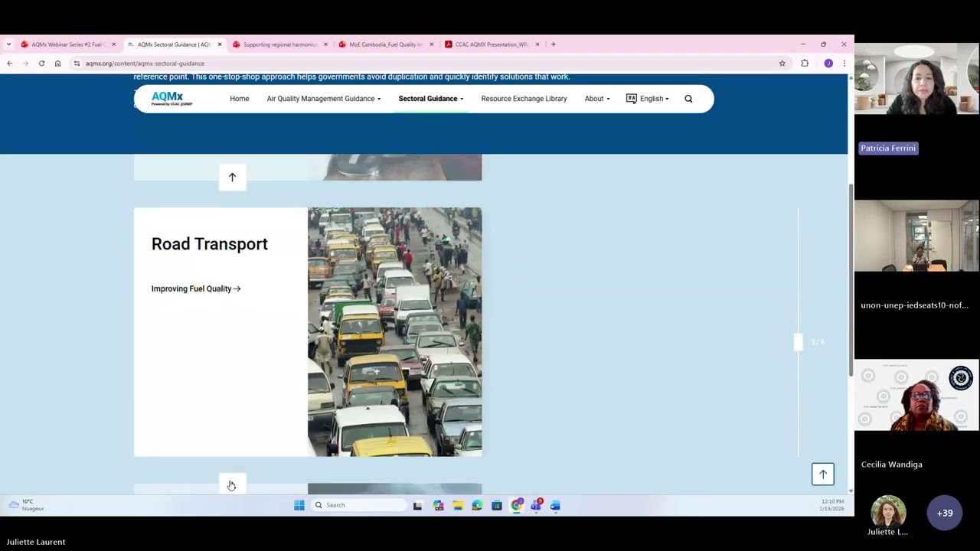The width and height of the screenshot is (980, 551).
Task: Switch to MoE Cambodia Fuel Quality tab
Action: click(x=385, y=44)
